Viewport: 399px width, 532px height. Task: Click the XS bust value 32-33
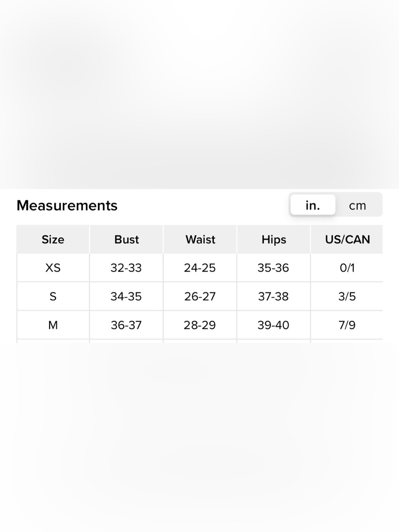126,268
